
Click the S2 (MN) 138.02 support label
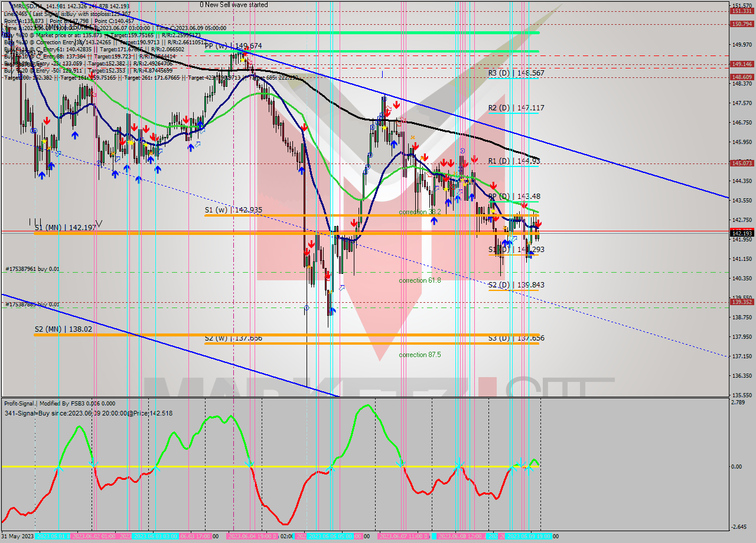click(63, 329)
